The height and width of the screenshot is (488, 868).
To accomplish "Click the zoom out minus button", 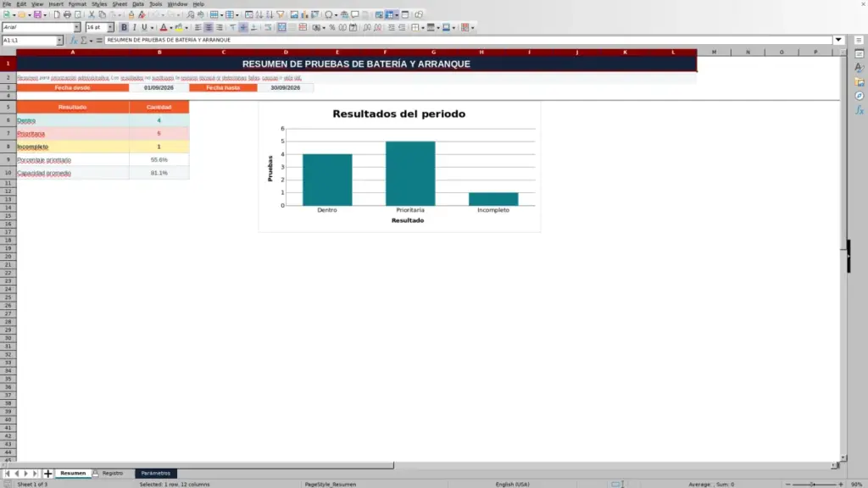I will [788, 485].
